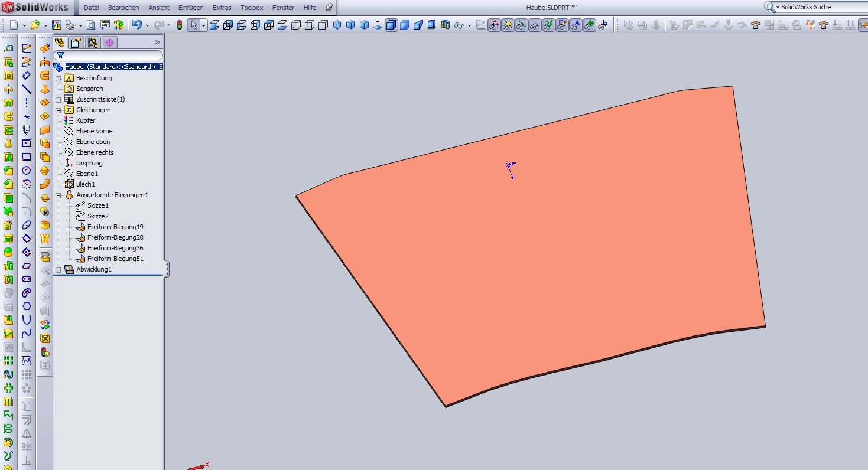
Task: Open the Print dropdown arrow
Action: [80, 26]
